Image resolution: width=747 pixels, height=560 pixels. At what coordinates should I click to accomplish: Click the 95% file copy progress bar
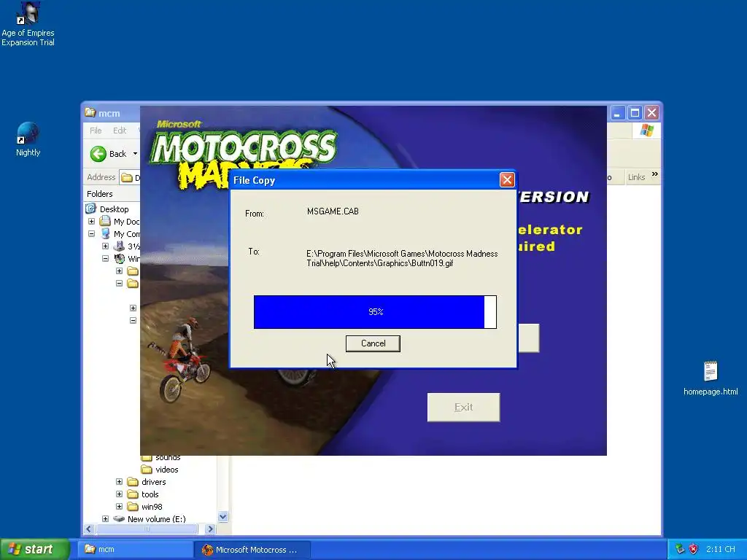click(x=375, y=312)
